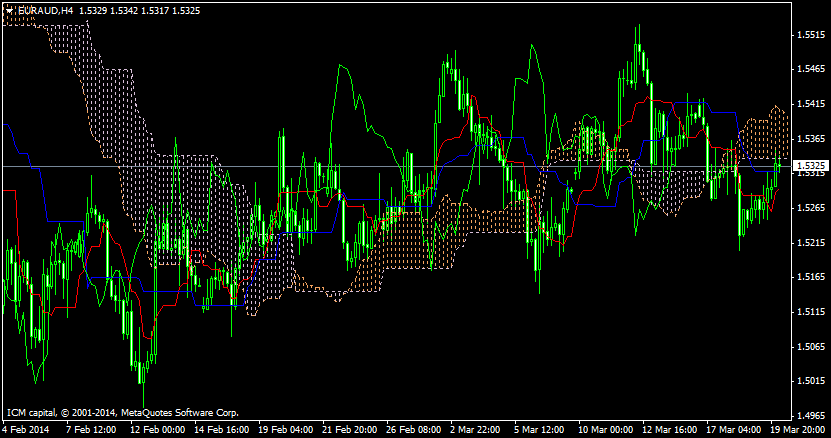This screenshot has width=831, height=438.
Task: Click the 12 Feb 00:00 time label
Action: (x=157, y=430)
